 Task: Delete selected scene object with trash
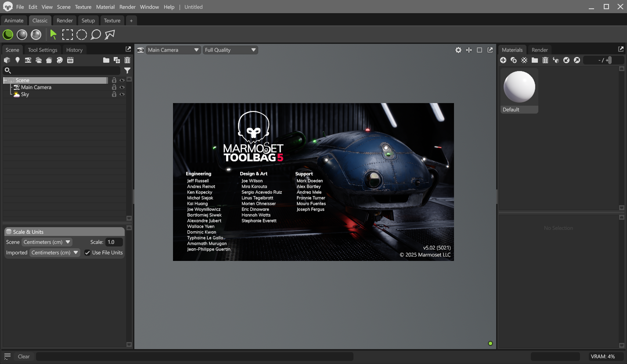click(127, 60)
